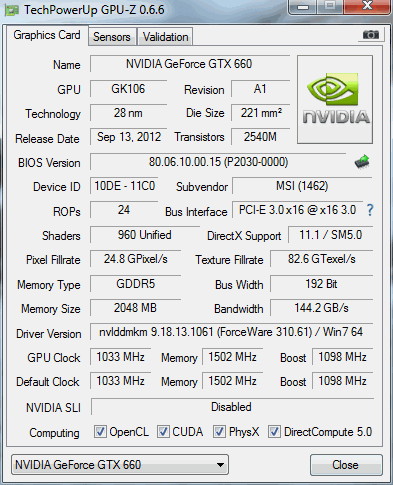Click the Driver Version field
Image resolution: width=393 pixels, height=485 pixels.
click(x=231, y=332)
